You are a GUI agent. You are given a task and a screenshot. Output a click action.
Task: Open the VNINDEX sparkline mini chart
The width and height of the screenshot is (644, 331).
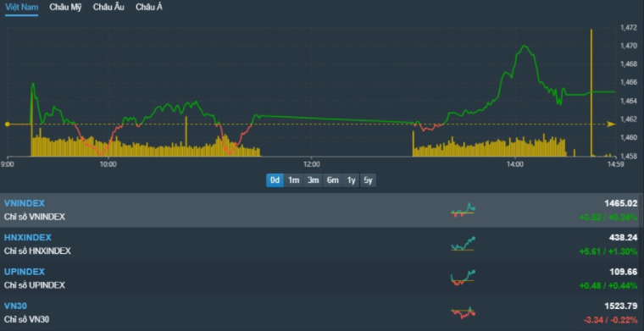(x=463, y=210)
